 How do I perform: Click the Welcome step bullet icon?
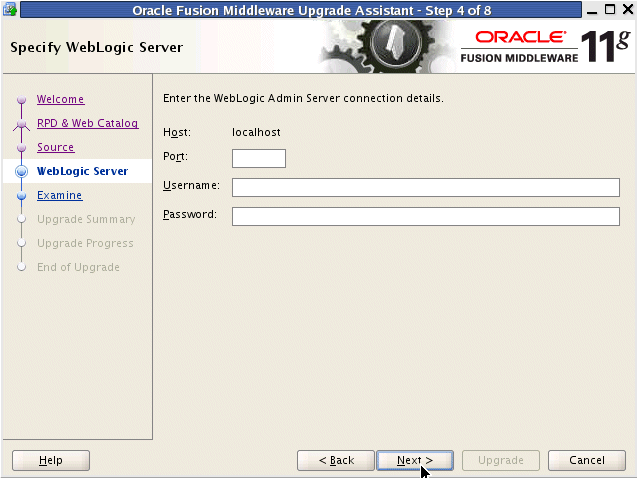[x=22, y=99]
